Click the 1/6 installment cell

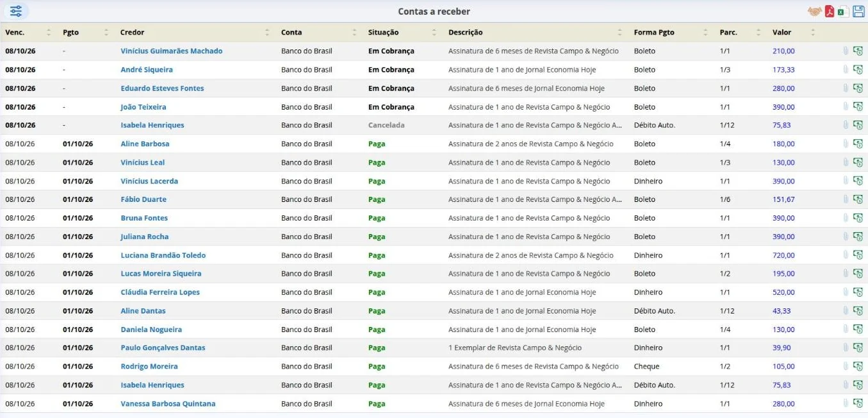pyautogui.click(x=725, y=199)
